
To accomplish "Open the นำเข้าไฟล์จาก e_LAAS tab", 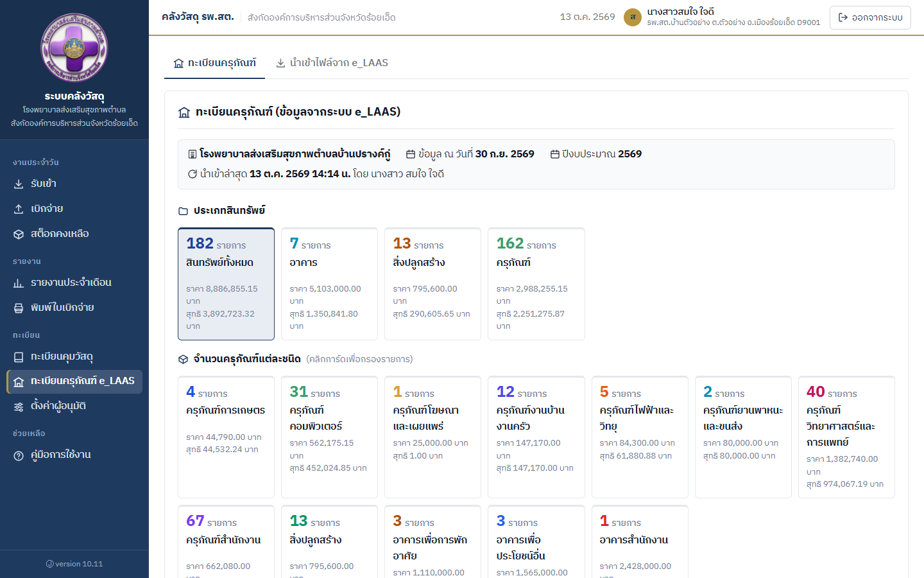I will [x=332, y=63].
